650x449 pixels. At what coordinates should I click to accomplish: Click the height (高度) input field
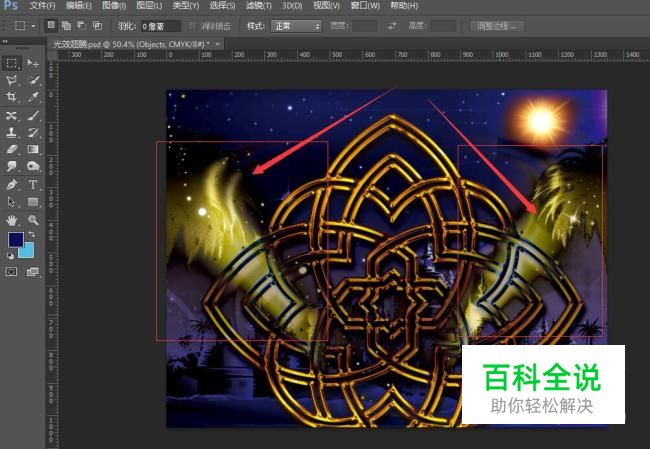click(x=443, y=26)
